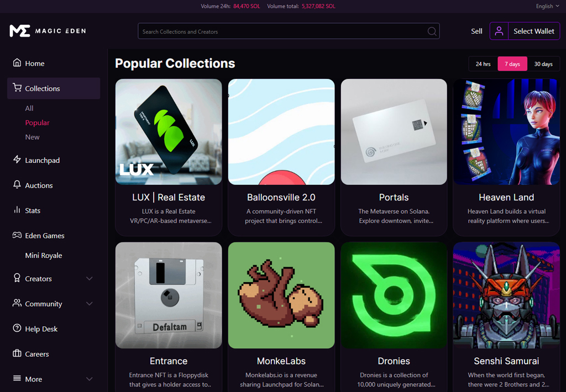Open the MonkeLabs monkey thumbnail
Image resolution: width=566 pixels, height=392 pixels.
point(281,295)
